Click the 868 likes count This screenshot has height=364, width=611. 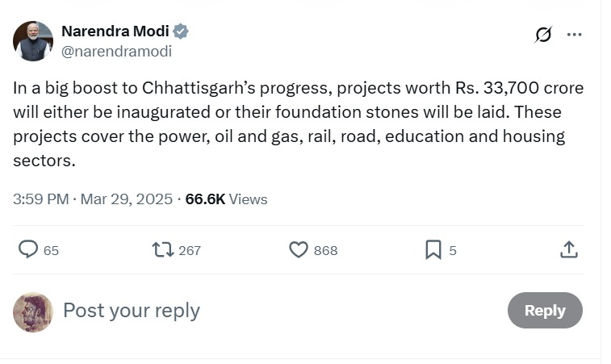tap(325, 250)
